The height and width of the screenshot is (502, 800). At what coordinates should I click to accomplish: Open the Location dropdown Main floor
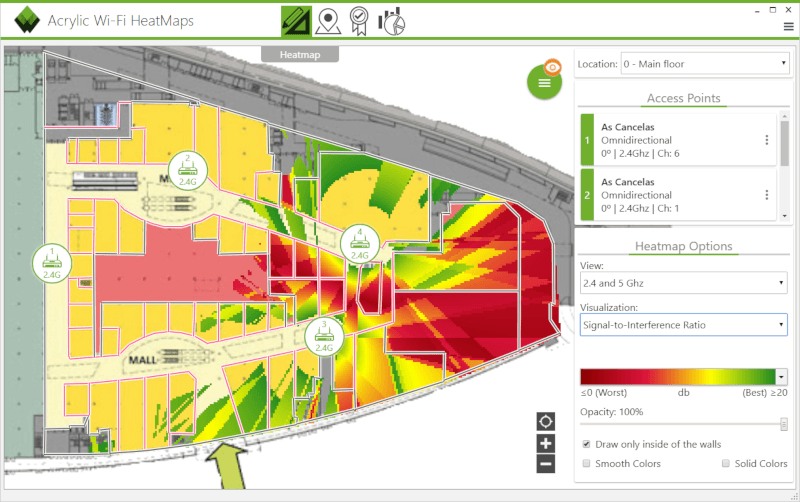705,64
